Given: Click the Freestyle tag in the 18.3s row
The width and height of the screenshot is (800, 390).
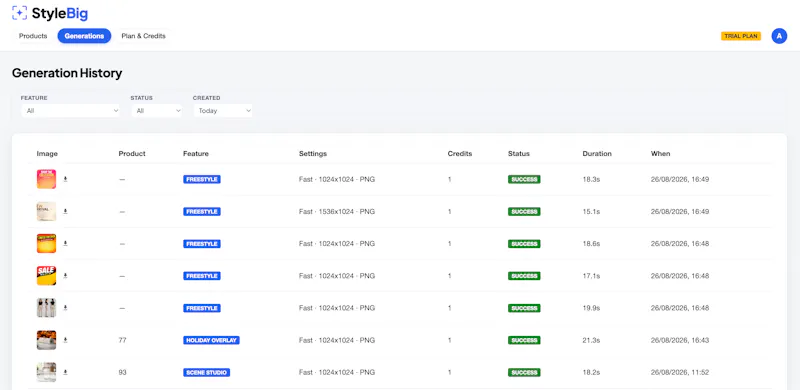Looking at the screenshot, I should [x=202, y=179].
